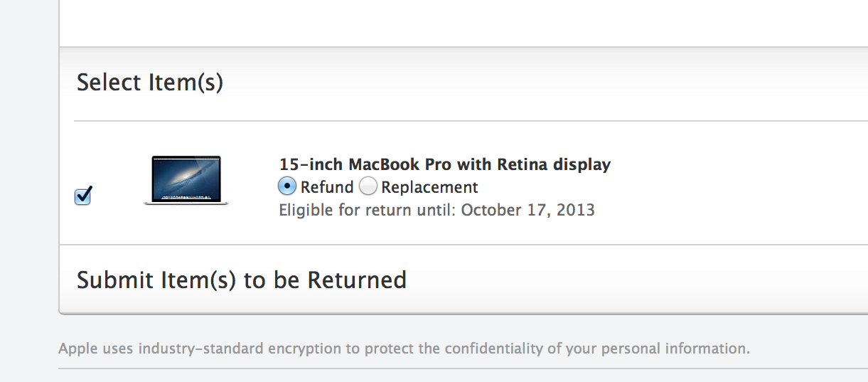Click the 15-inch MacBook Pro with Retina display title

[445, 164]
